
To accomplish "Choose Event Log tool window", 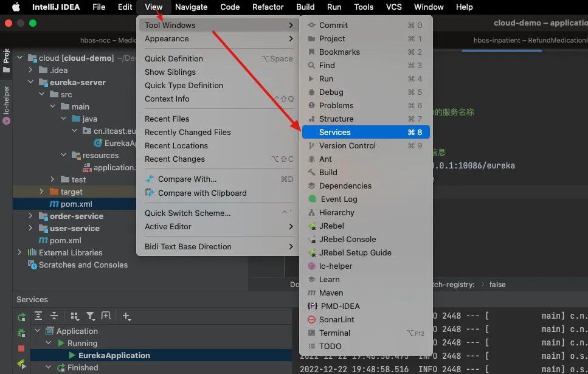I will 365,199.
